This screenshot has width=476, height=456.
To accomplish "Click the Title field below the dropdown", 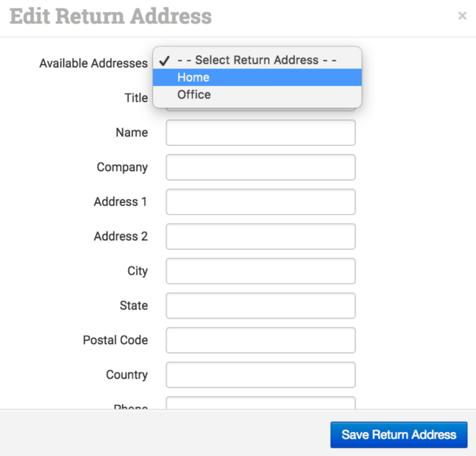I will click(260, 109).
